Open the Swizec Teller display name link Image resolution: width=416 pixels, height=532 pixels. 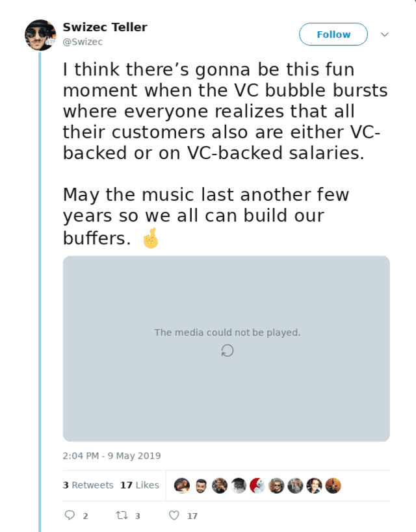click(x=105, y=27)
